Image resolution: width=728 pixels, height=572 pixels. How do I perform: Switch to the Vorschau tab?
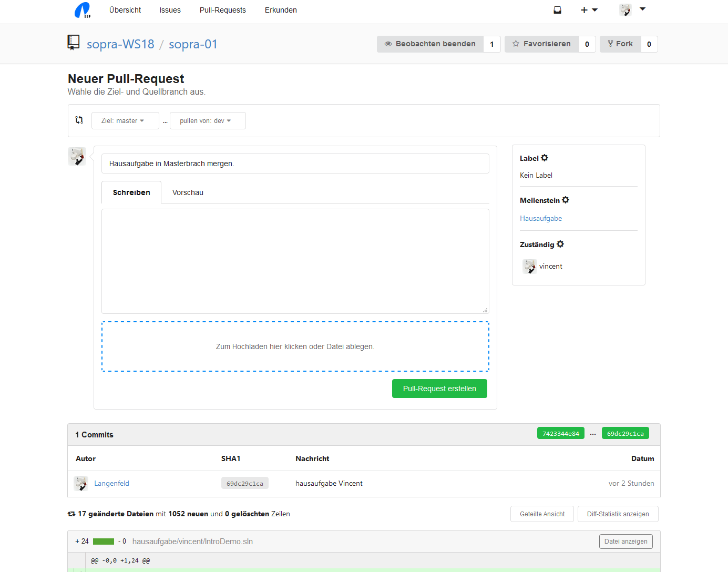pos(188,192)
